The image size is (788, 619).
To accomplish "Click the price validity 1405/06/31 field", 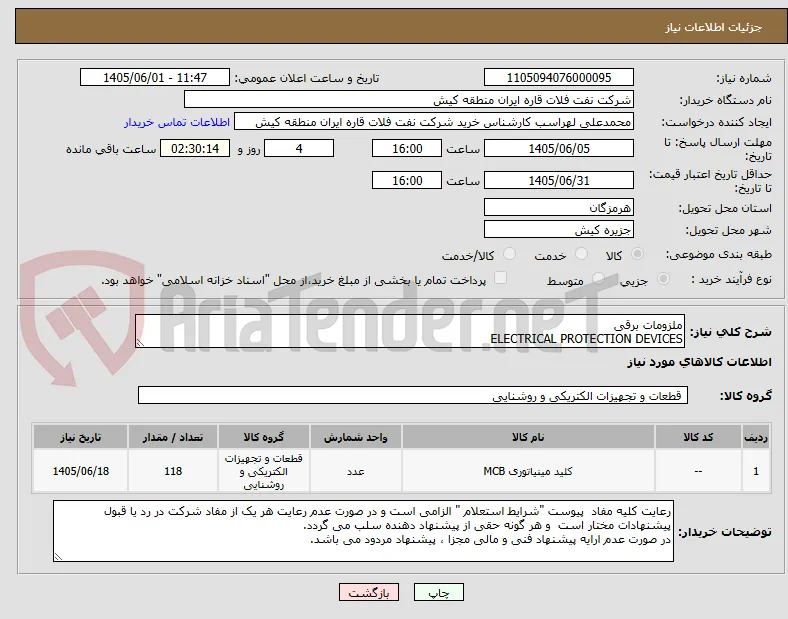I will 559,180.
